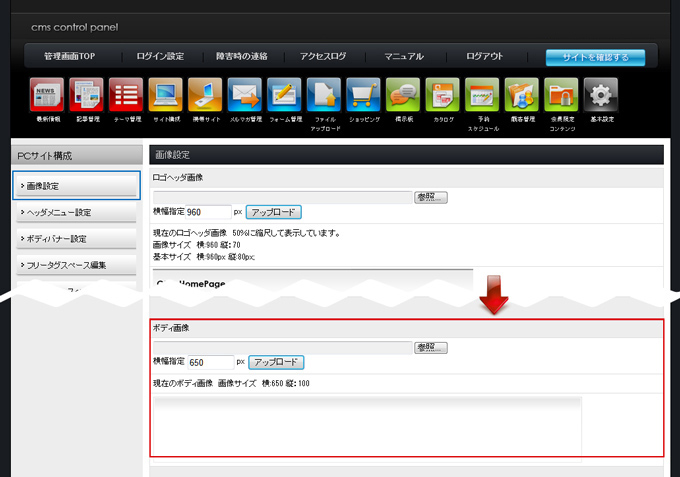Open the メルマガ管理 envelope icon
Screen dimensions: 680x477
(x=244, y=96)
